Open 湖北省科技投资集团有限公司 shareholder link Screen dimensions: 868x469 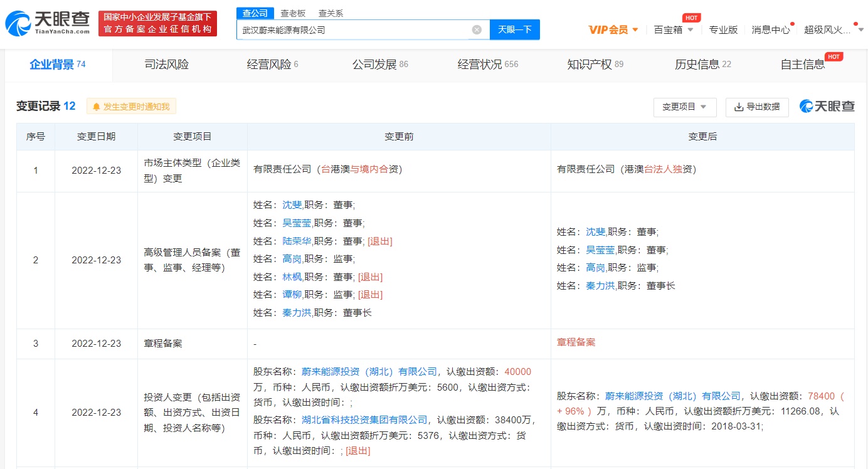pos(364,419)
